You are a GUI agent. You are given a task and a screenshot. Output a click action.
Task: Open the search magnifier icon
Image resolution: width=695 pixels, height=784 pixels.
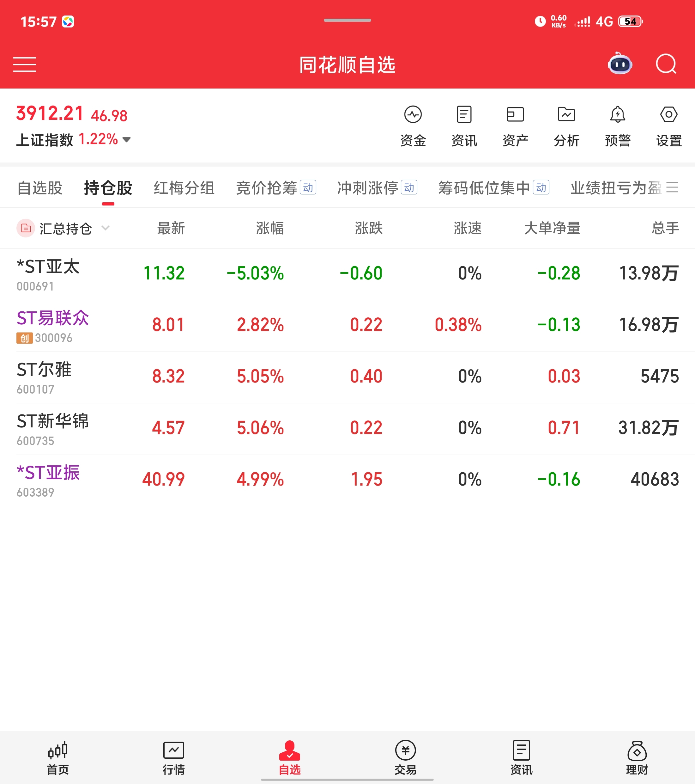point(666,64)
